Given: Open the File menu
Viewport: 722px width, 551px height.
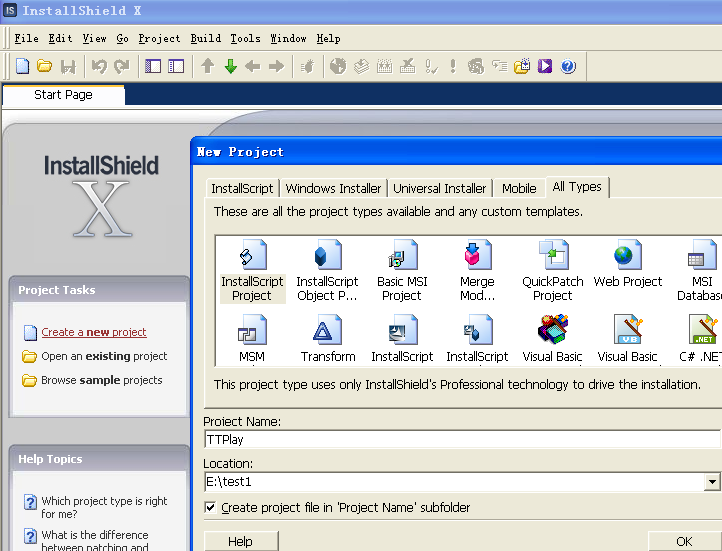Looking at the screenshot, I should [26, 39].
